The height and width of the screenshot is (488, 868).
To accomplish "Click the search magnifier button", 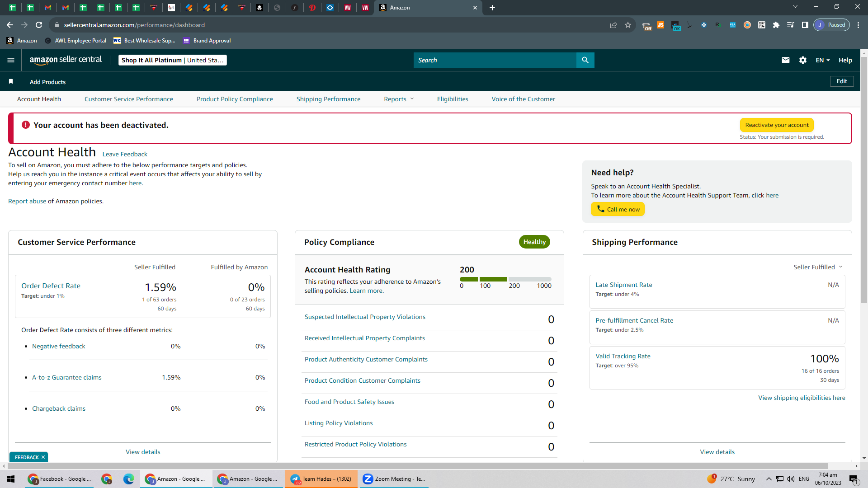I will [x=585, y=60].
